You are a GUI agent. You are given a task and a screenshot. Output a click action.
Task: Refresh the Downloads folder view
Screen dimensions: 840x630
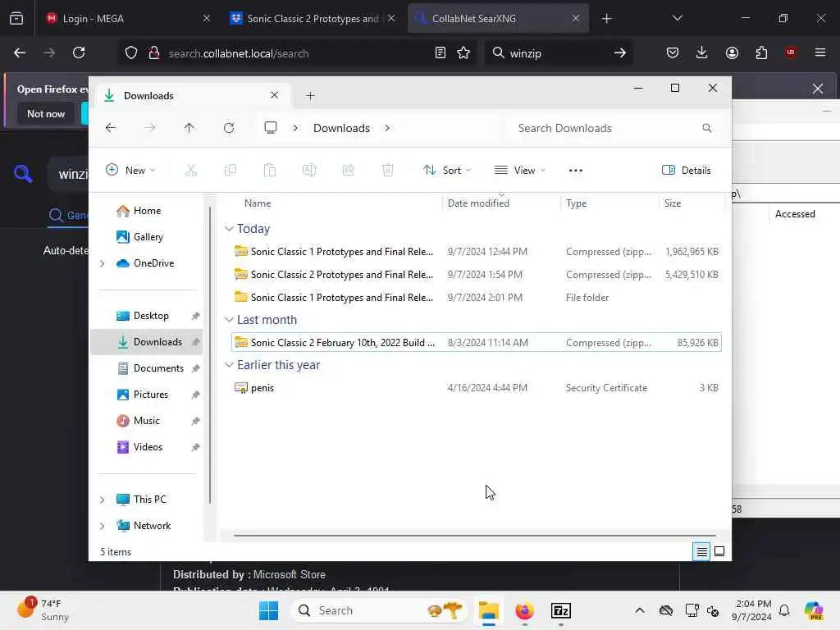229,128
